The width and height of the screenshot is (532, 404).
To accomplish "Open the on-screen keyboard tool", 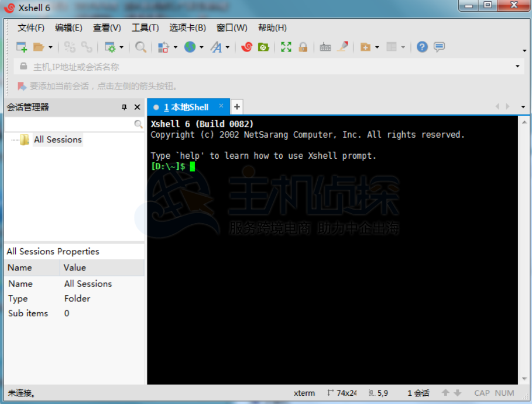I will pyautogui.click(x=325, y=47).
